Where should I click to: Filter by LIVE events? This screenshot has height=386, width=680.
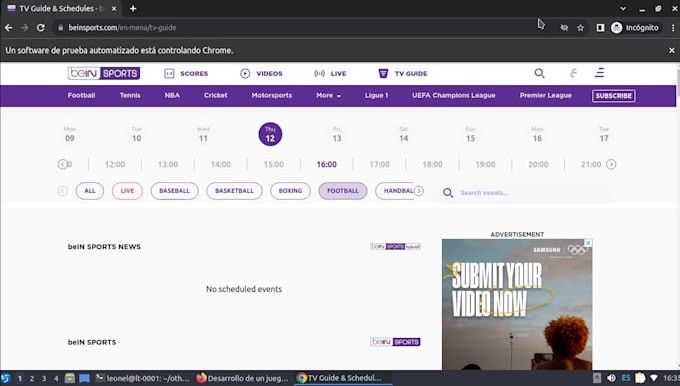pos(127,191)
